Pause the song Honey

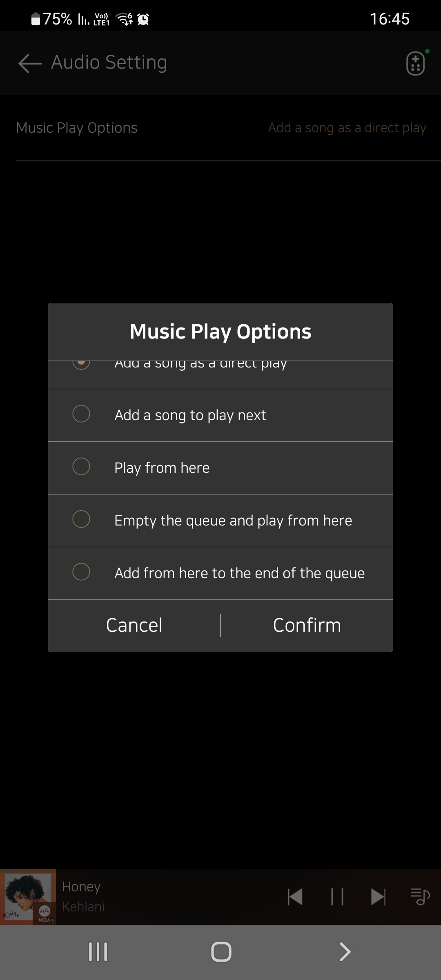coord(337,897)
